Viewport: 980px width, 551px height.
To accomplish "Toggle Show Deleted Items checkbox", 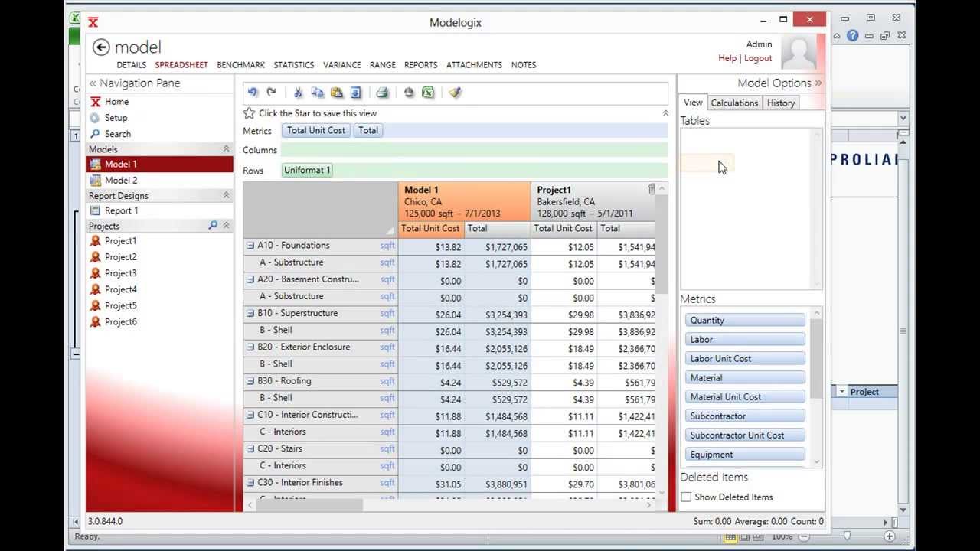I will tap(686, 497).
